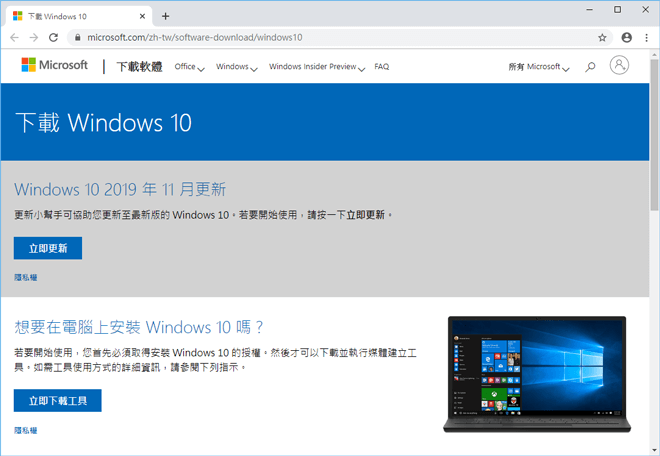Click the Windows 10 2019 年 11 月更新 heading
The image size is (660, 456).
(120, 189)
